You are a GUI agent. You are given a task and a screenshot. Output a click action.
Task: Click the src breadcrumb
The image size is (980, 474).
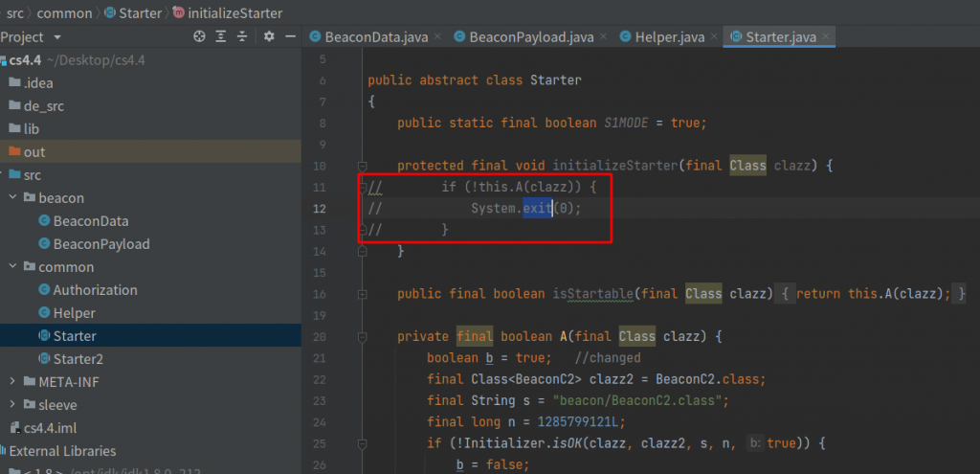15,12
